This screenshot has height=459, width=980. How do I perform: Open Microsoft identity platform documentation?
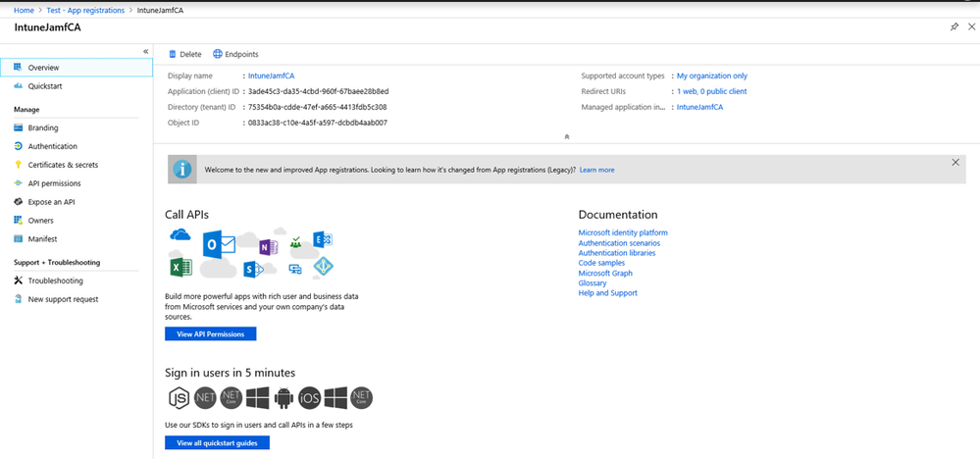point(623,233)
